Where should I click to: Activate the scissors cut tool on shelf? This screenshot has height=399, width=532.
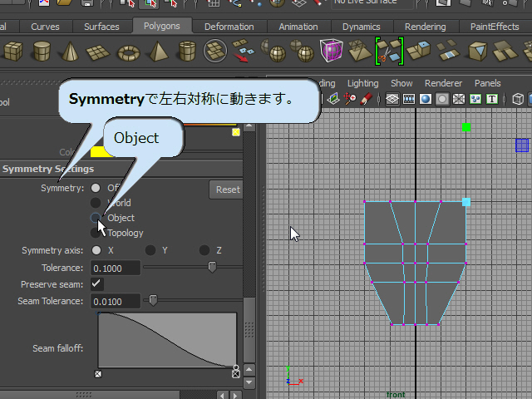388,52
